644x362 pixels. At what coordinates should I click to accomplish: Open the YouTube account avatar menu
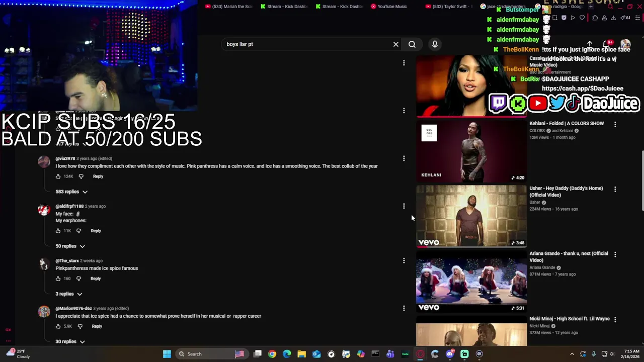(x=625, y=44)
